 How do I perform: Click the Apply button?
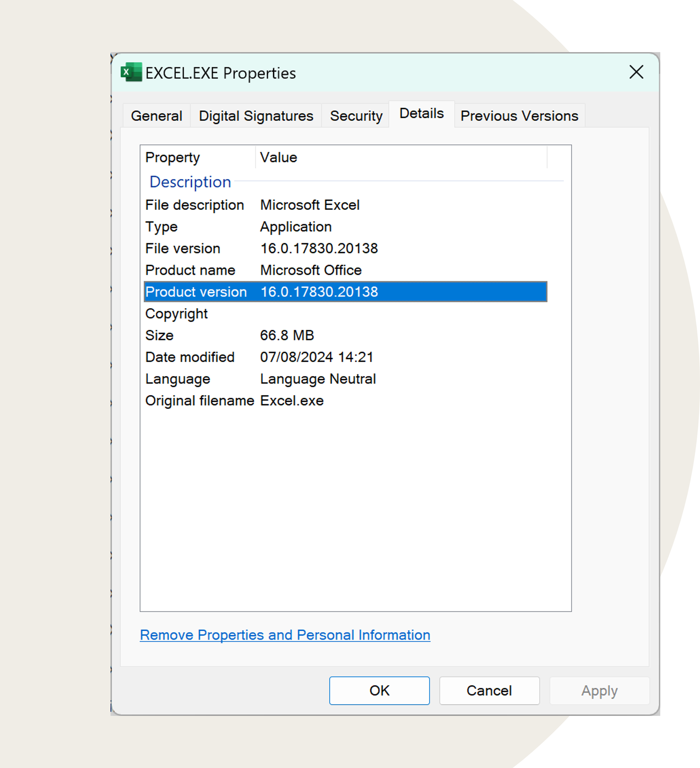pyautogui.click(x=599, y=691)
